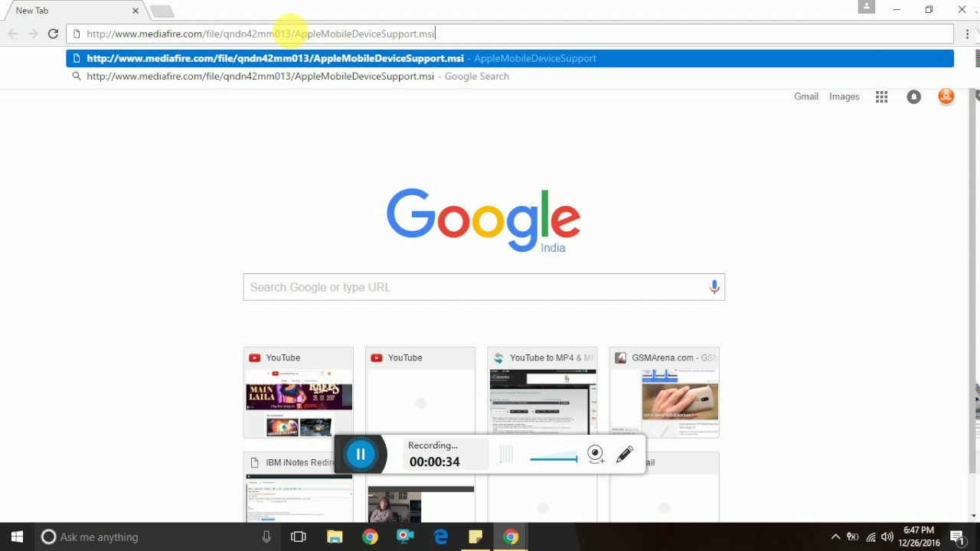Close the New Tab tab
The height and width of the screenshot is (551, 980).
(136, 11)
